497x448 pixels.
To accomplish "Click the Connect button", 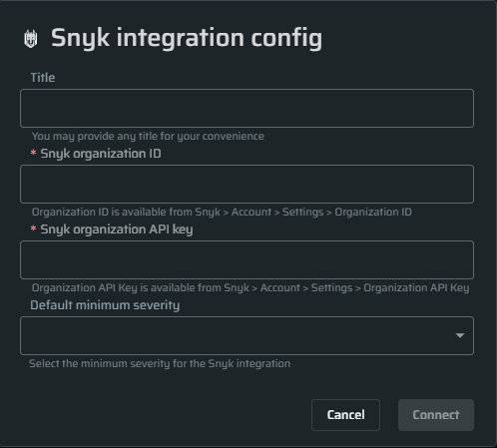I will click(x=436, y=415).
